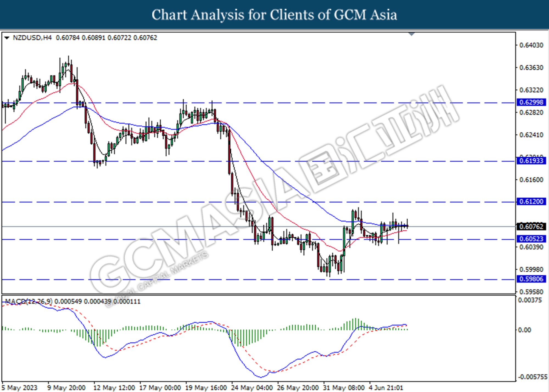Click the 0.63220 price axis value

[x=531, y=90]
